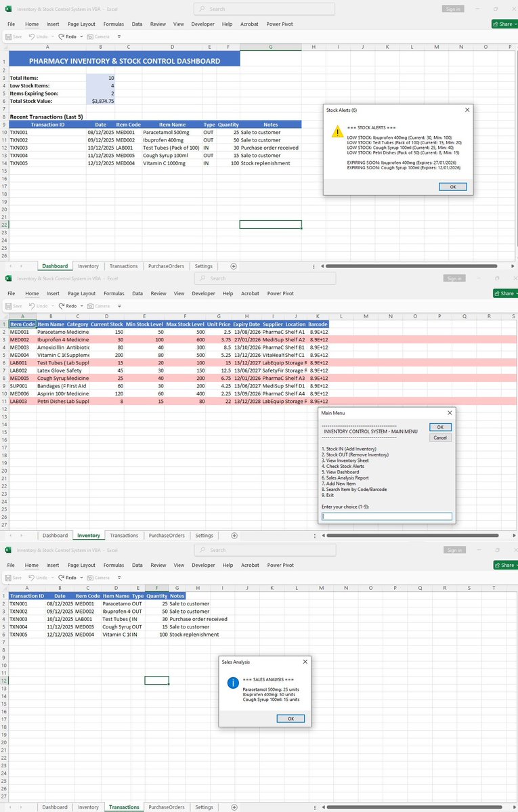The width and height of the screenshot is (518, 812).
Task: Open File menu in the Dashboard window
Action: (x=12, y=24)
